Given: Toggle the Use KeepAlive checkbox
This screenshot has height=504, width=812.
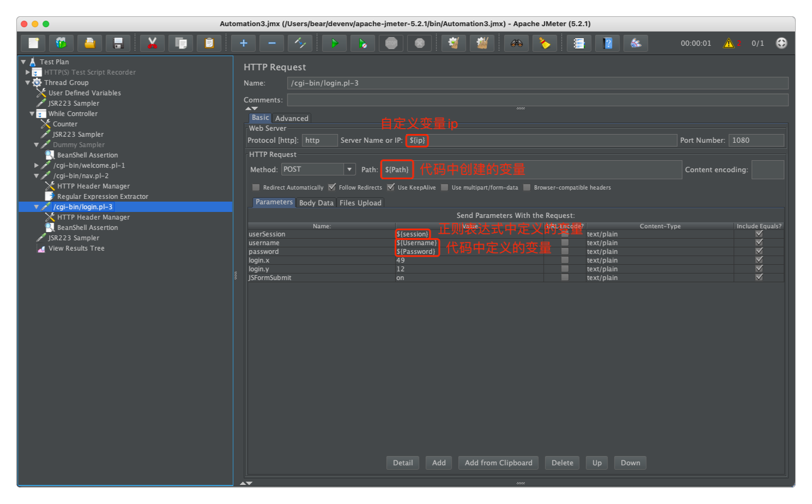Looking at the screenshot, I should click(x=391, y=187).
